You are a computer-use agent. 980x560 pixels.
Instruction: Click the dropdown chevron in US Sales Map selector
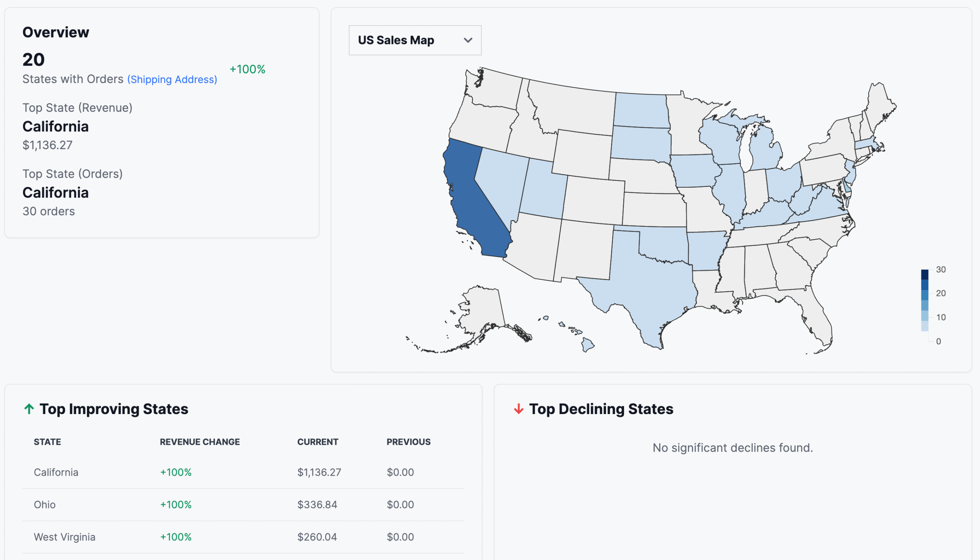(468, 40)
